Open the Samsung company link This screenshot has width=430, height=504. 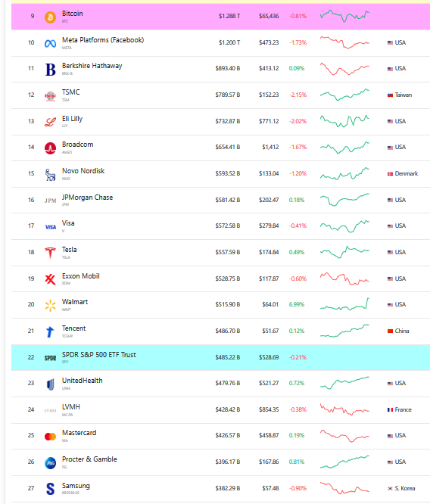[76, 486]
